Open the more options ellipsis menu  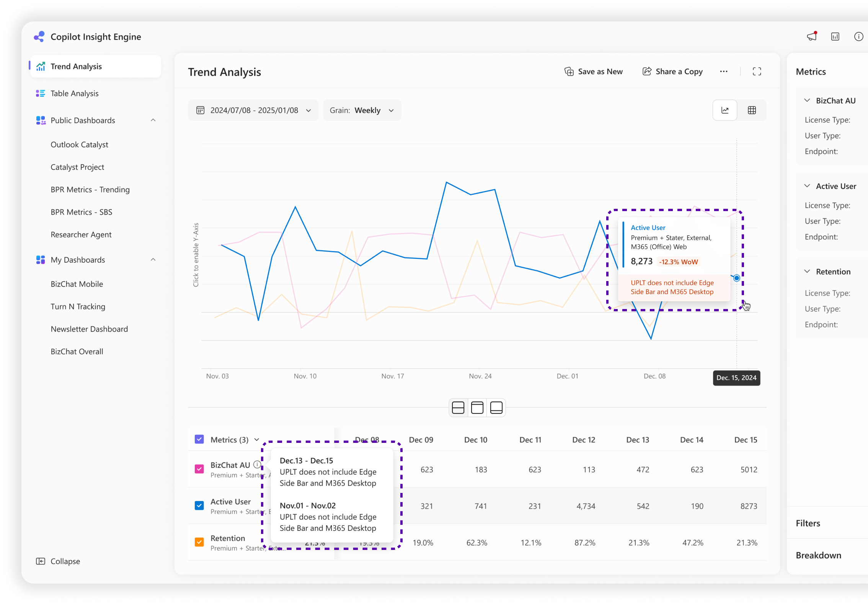723,72
